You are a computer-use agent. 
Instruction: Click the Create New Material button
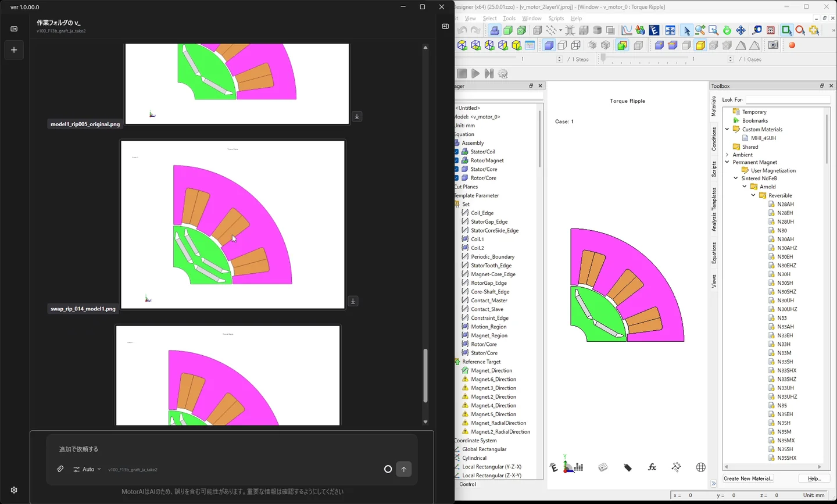pyautogui.click(x=748, y=478)
